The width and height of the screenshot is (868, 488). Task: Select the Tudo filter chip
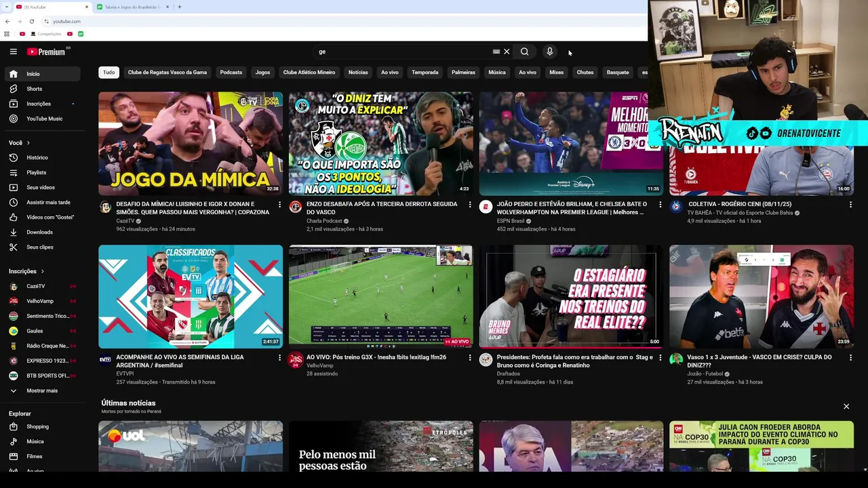108,72
